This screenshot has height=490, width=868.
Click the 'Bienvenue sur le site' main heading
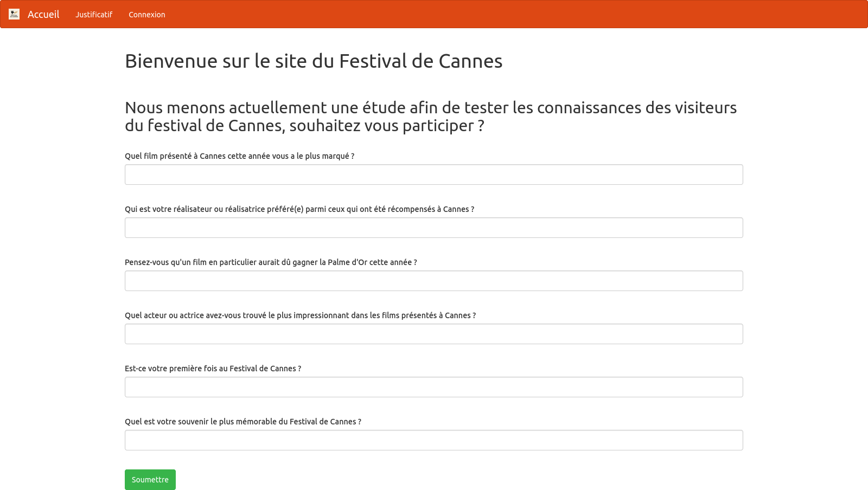pos(314,61)
